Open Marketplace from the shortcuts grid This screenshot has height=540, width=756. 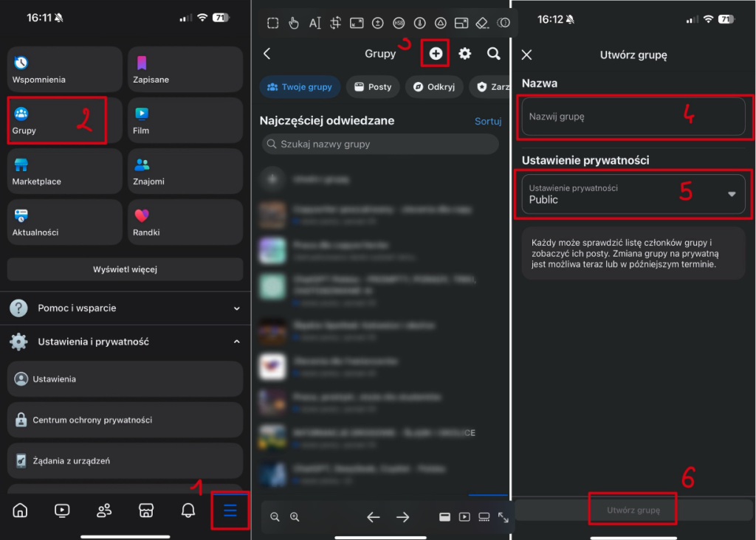click(x=64, y=170)
